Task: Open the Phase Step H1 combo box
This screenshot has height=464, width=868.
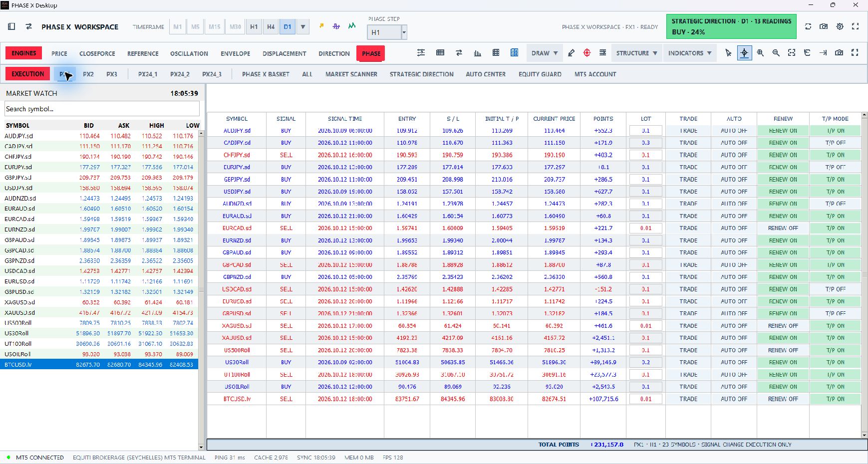Action: point(387,32)
